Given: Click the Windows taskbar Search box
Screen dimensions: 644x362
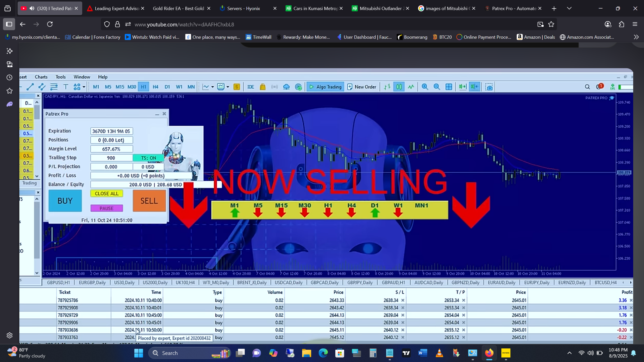Looking at the screenshot, I should click(190, 353).
